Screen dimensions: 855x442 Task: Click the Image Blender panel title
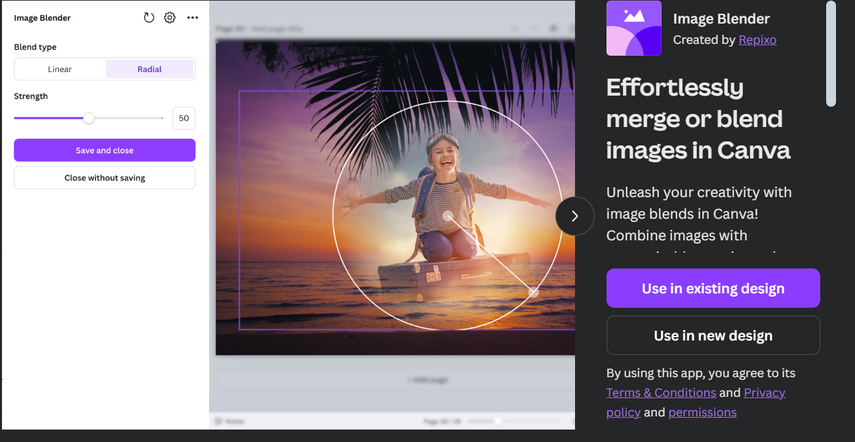[43, 18]
